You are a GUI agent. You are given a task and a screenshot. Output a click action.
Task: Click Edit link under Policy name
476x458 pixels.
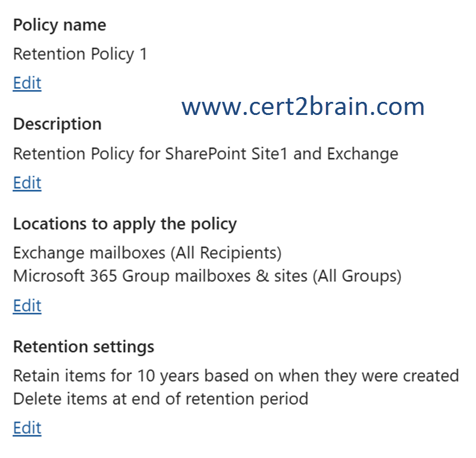coord(27,83)
